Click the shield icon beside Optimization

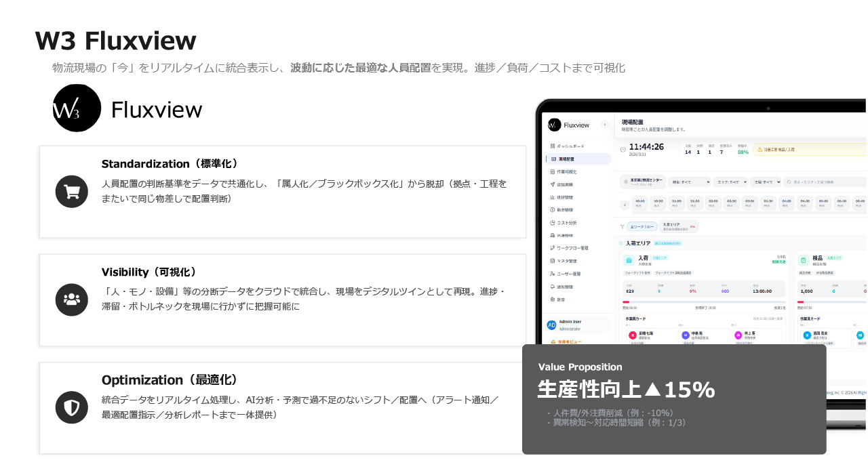click(x=72, y=407)
